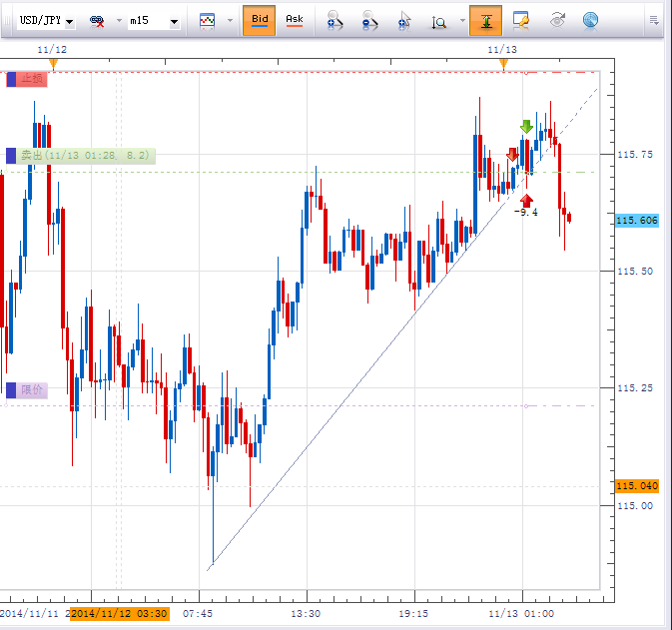Image resolution: width=672 pixels, height=630 pixels.
Task: Click the toolbar drag grip handle
Action: click(7, 20)
